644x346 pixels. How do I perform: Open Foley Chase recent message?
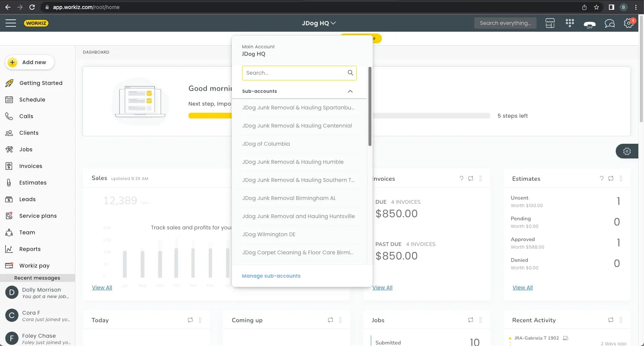click(38, 338)
